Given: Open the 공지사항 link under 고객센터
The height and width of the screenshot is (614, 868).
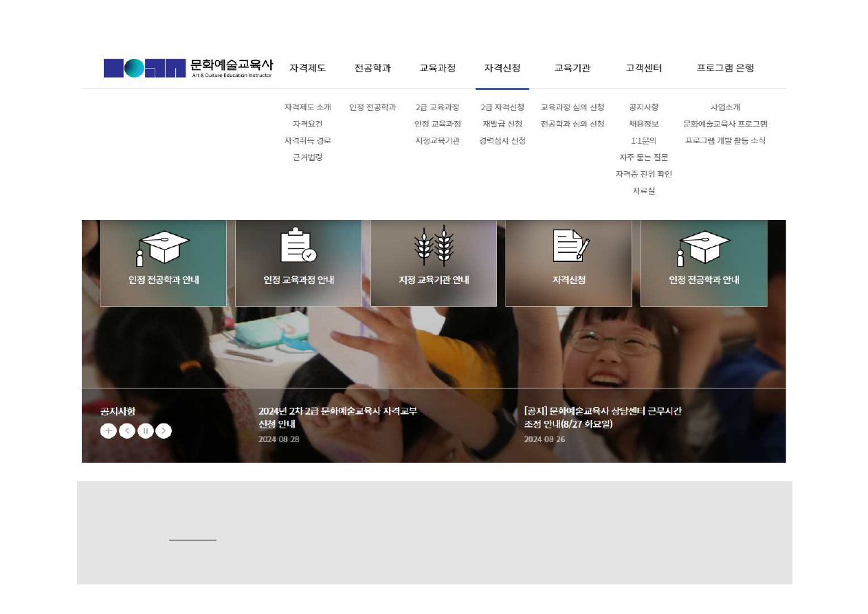Looking at the screenshot, I should tap(643, 107).
